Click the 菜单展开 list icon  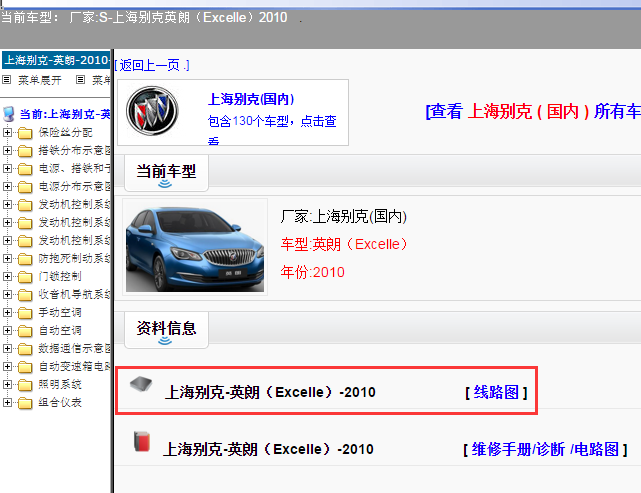(x=7, y=80)
